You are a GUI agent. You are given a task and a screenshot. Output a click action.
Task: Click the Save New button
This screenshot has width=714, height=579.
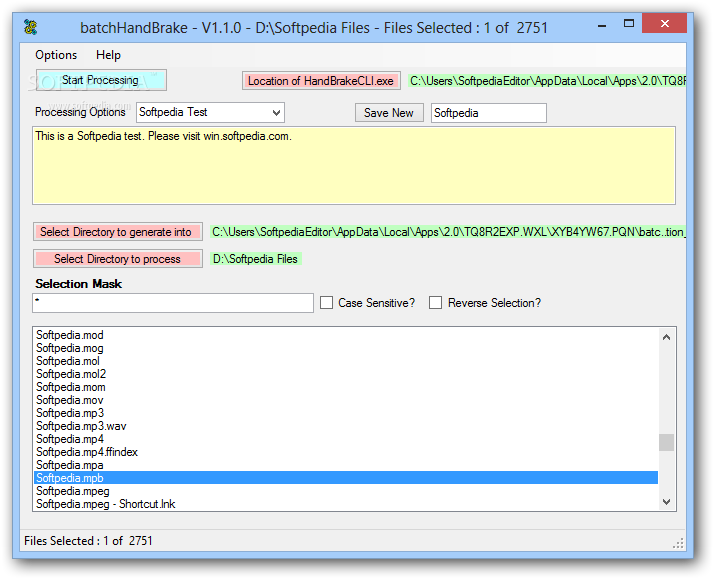389,113
